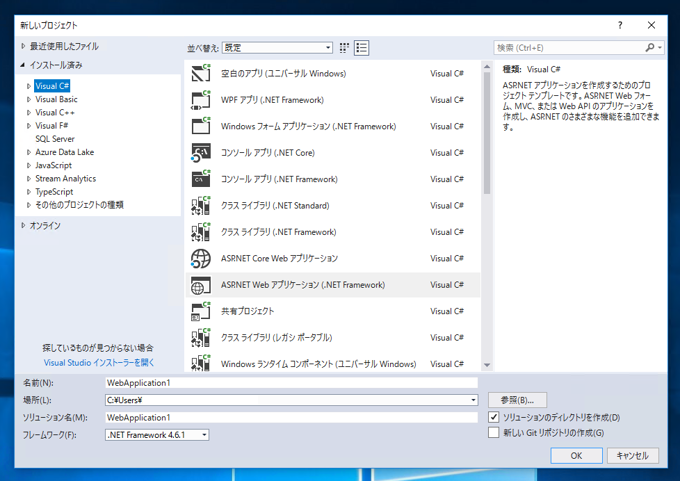Click the blank Universal Windows app template icon
The width and height of the screenshot is (680, 481).
[x=201, y=73]
